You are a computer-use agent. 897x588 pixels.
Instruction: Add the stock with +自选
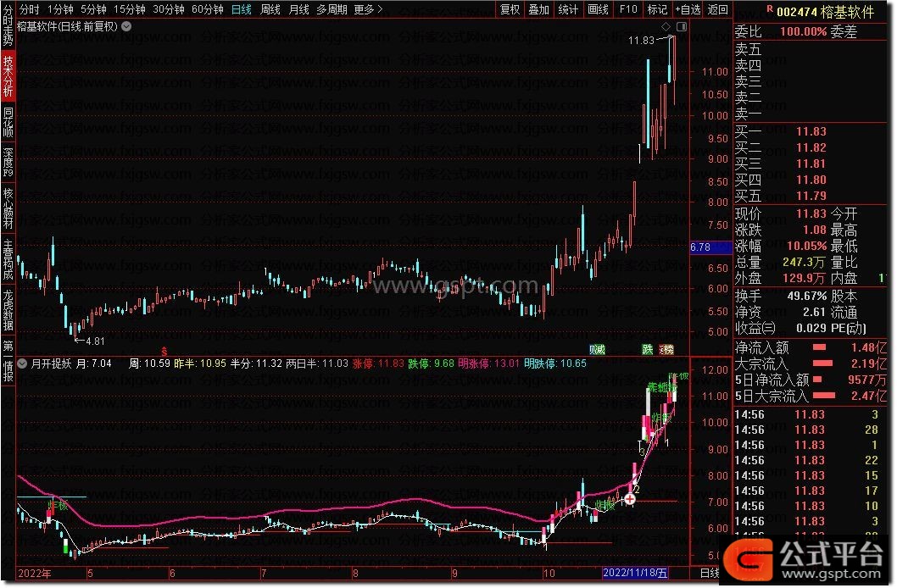[x=688, y=9]
